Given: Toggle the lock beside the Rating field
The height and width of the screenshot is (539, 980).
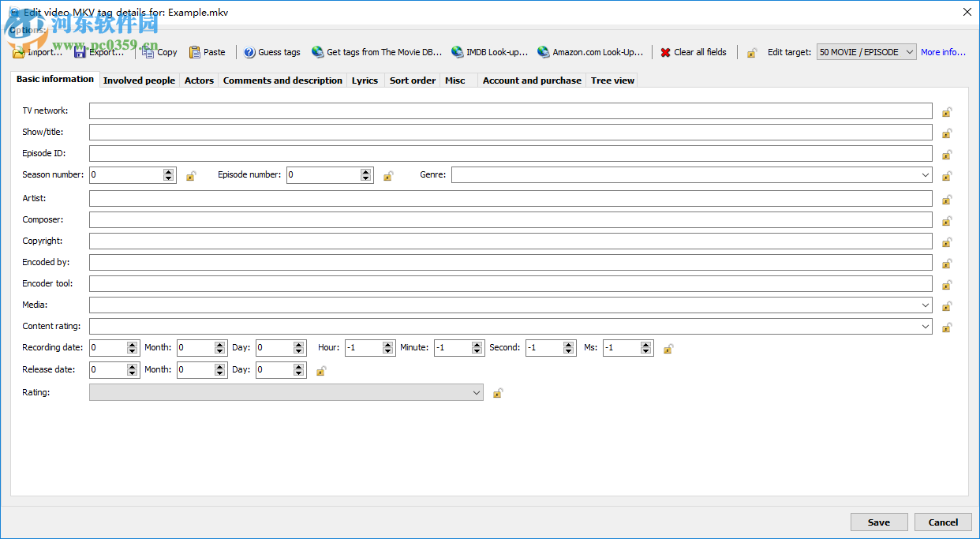Looking at the screenshot, I should pyautogui.click(x=498, y=392).
